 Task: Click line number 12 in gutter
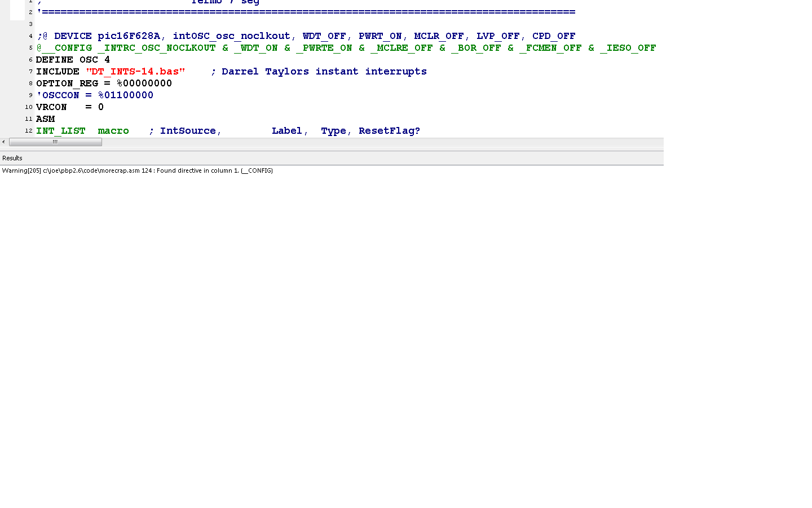29,131
